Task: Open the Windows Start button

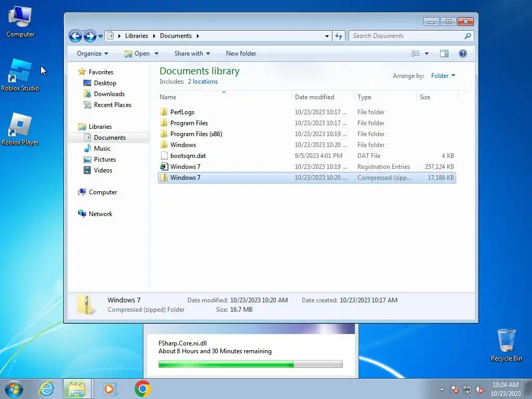Action: (x=14, y=389)
